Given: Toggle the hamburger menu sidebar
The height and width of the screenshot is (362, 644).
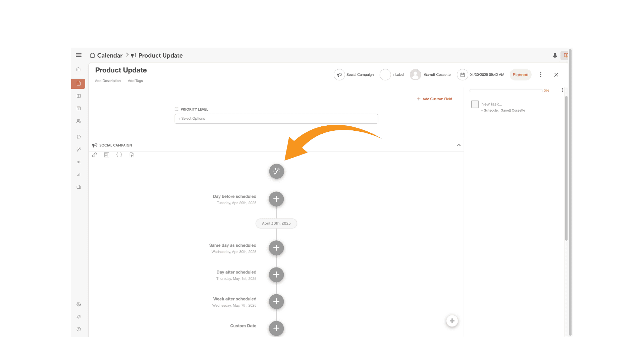Looking at the screenshot, I should [x=78, y=55].
